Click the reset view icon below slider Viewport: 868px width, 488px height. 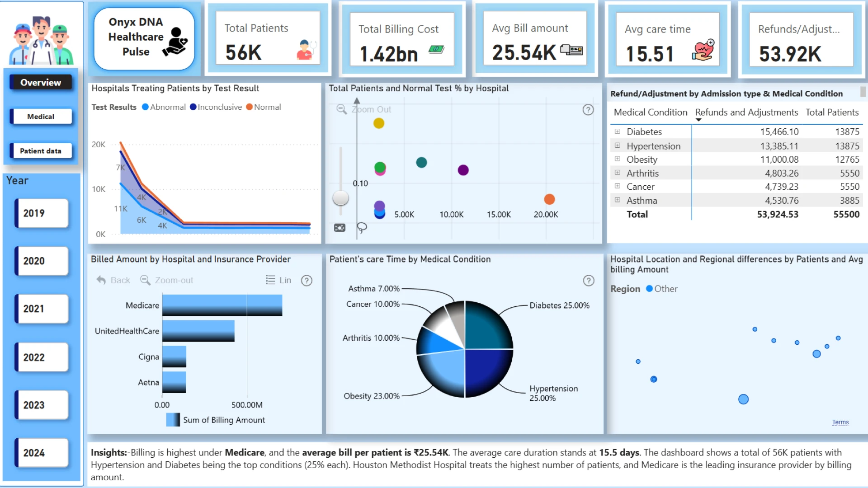[340, 228]
